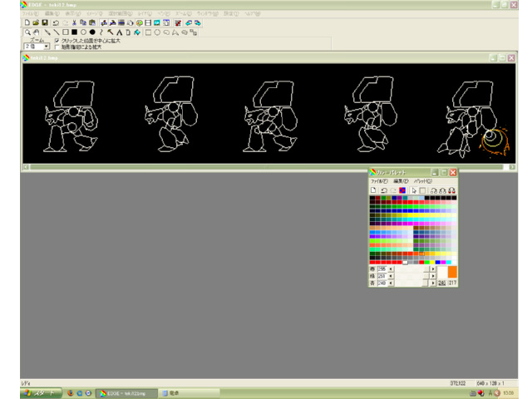Click the blue value input field
This screenshot has width=532, height=399.
pos(382,283)
